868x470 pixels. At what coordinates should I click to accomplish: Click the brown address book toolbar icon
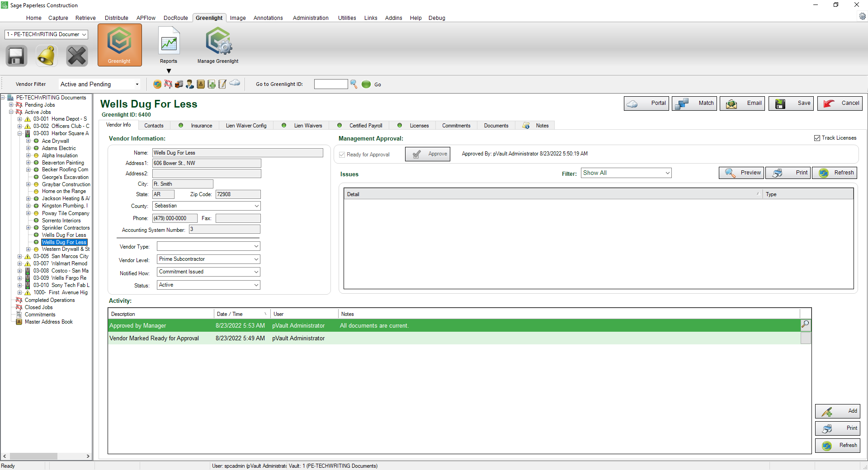201,84
